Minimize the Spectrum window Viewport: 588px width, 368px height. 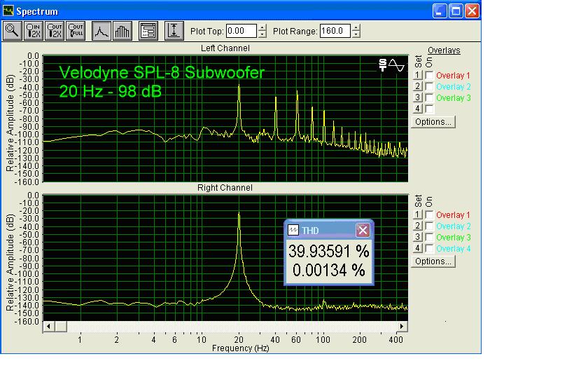(440, 11)
